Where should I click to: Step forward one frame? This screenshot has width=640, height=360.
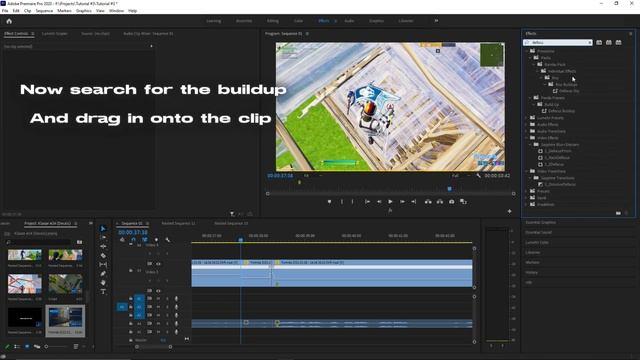pyautogui.click(x=402, y=202)
